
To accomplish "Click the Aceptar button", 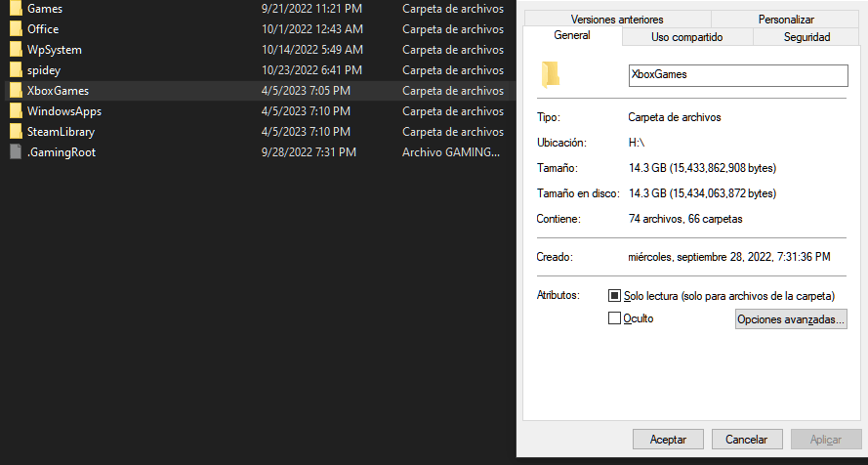I will tap(668, 440).
